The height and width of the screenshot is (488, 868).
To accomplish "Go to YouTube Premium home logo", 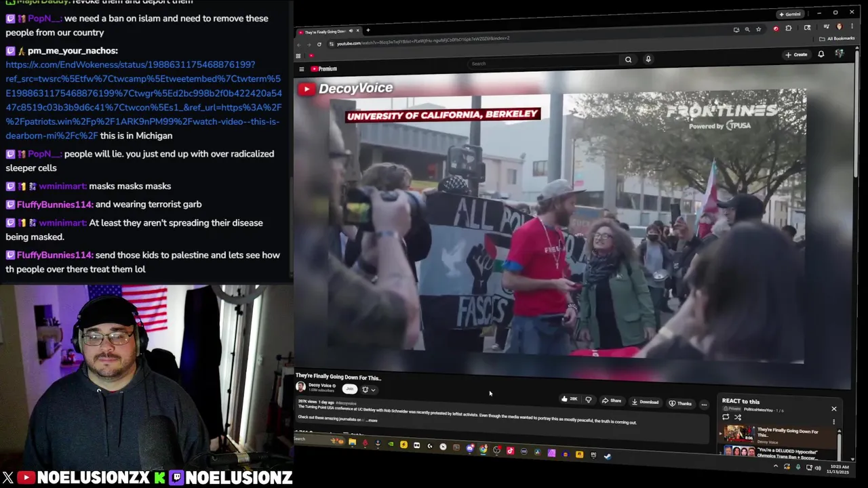I will [x=323, y=68].
